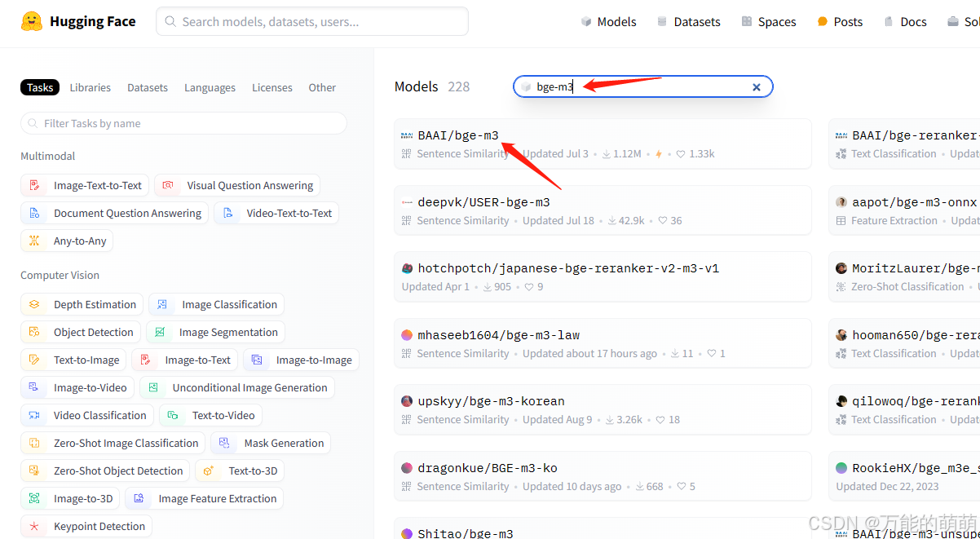The width and height of the screenshot is (980, 539).
Task: Open the aapot/bge-m3-onnx model
Action: pos(904,210)
